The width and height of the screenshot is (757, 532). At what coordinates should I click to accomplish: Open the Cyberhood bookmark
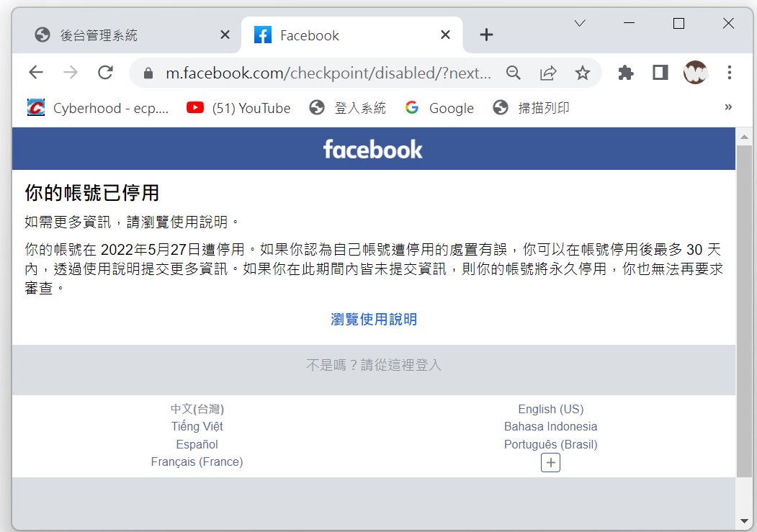tap(97, 107)
